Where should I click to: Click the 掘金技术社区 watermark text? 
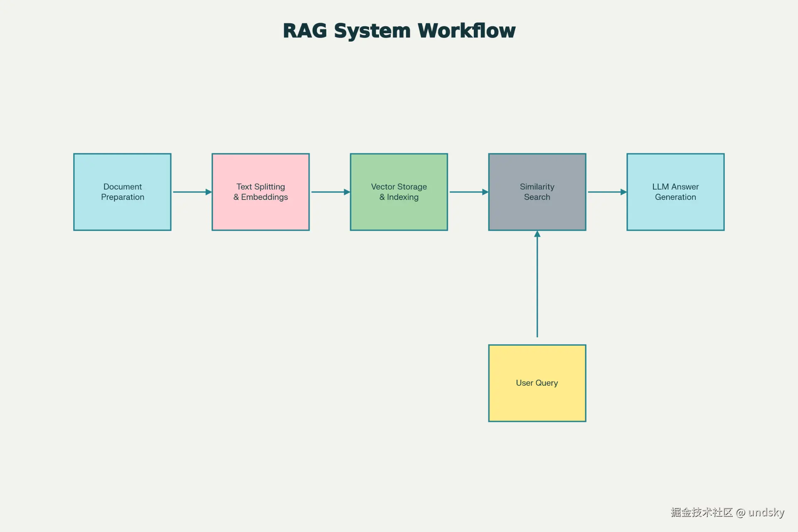pos(702,512)
